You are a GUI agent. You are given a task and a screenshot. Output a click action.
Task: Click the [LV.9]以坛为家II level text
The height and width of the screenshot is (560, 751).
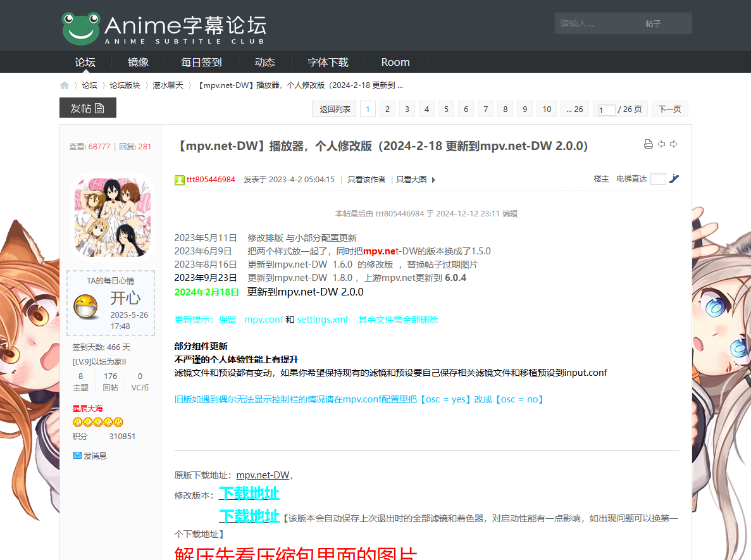[99, 362]
